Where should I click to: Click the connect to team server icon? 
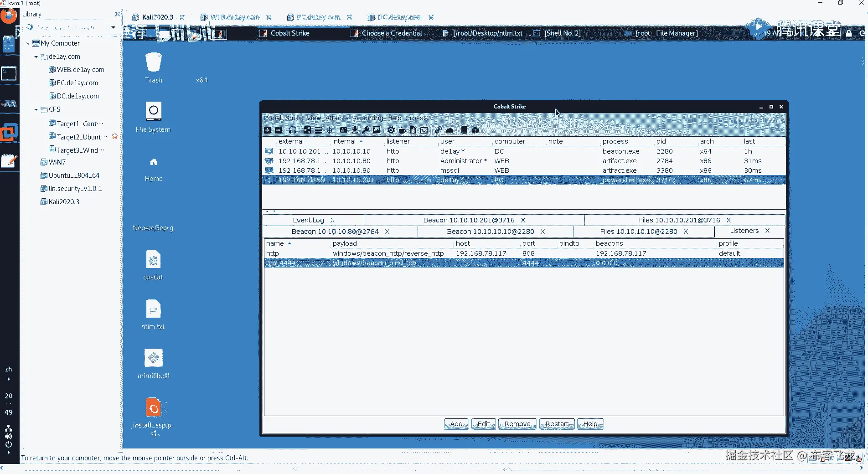[267, 130]
